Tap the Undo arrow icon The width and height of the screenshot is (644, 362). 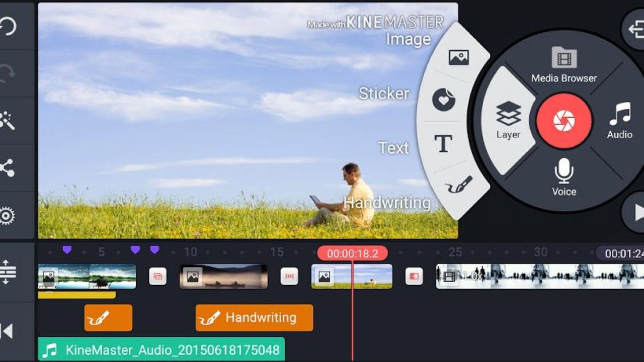[x=7, y=26]
